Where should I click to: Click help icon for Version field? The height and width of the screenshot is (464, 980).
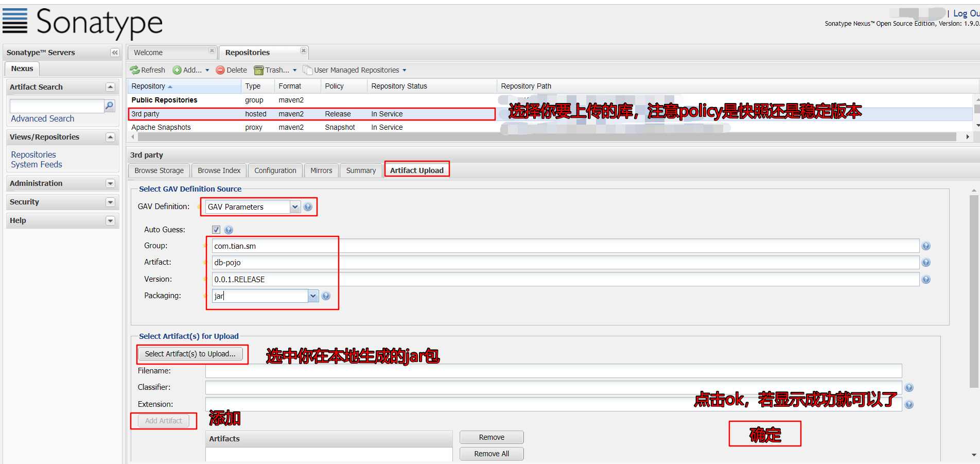[926, 280]
